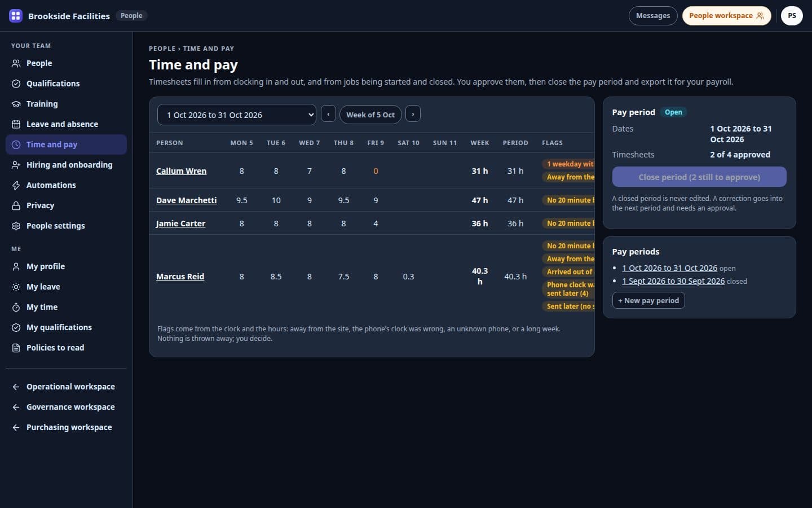812x508 pixels.
Task: Advance to the next week
Action: 413,114
